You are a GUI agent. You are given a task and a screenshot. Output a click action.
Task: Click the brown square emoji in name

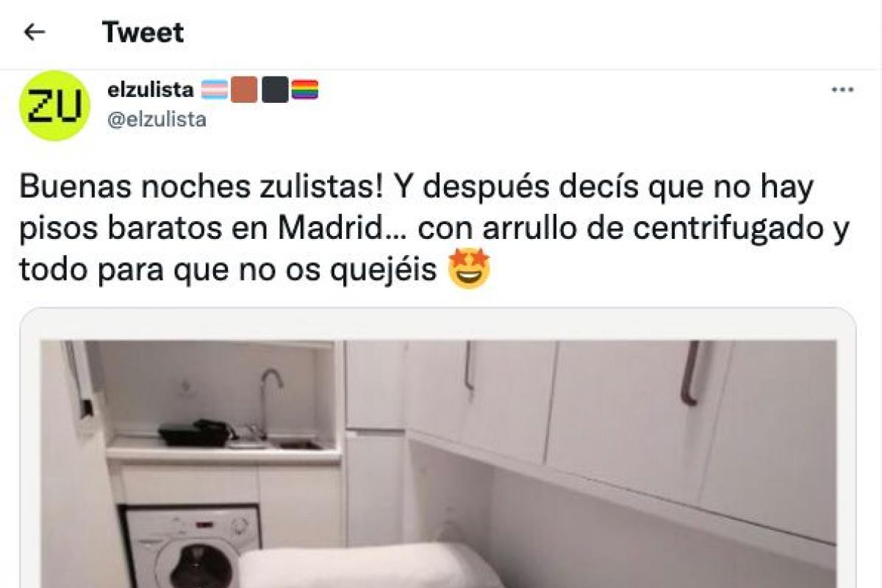coord(243,90)
